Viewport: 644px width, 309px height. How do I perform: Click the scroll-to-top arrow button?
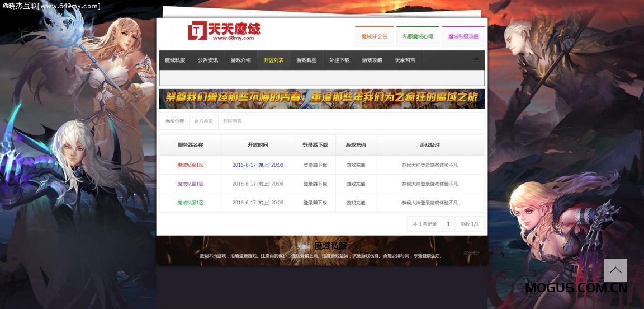click(615, 270)
